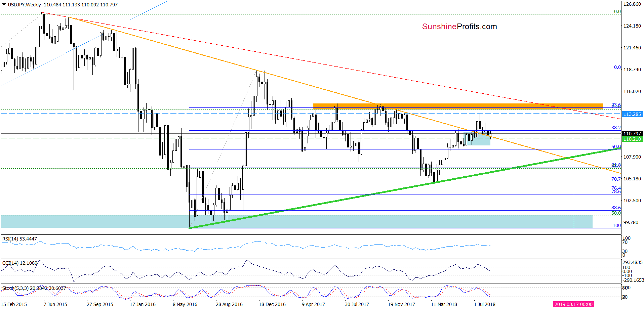Click the 293.4835 CCI scale value
Screen dimensions: 644x309
click(633, 263)
